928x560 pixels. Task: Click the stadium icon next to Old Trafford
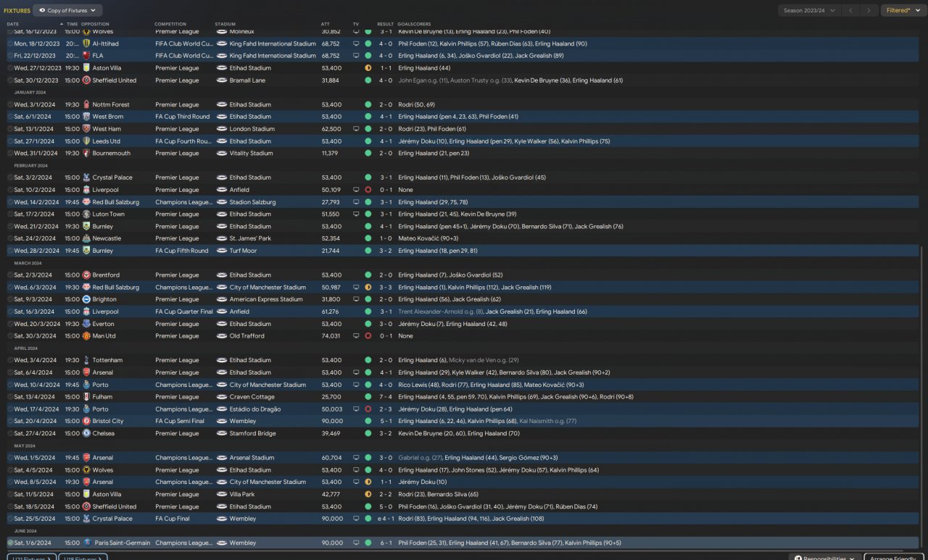[x=222, y=336]
